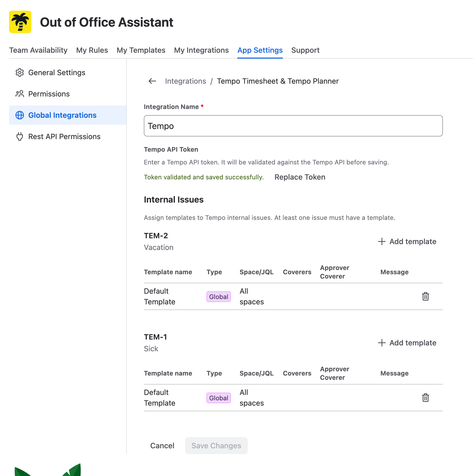
Task: Go back using the left arrow icon
Action: point(152,81)
